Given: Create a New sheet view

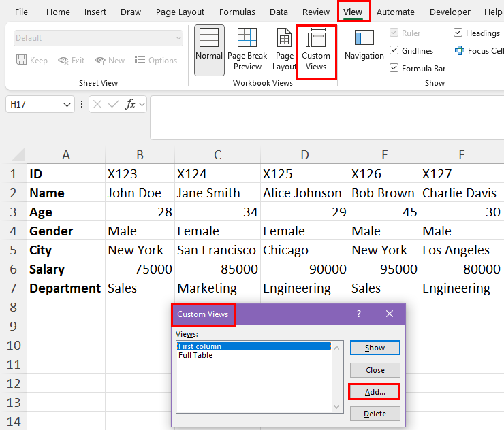Looking at the screenshot, I should (110, 61).
